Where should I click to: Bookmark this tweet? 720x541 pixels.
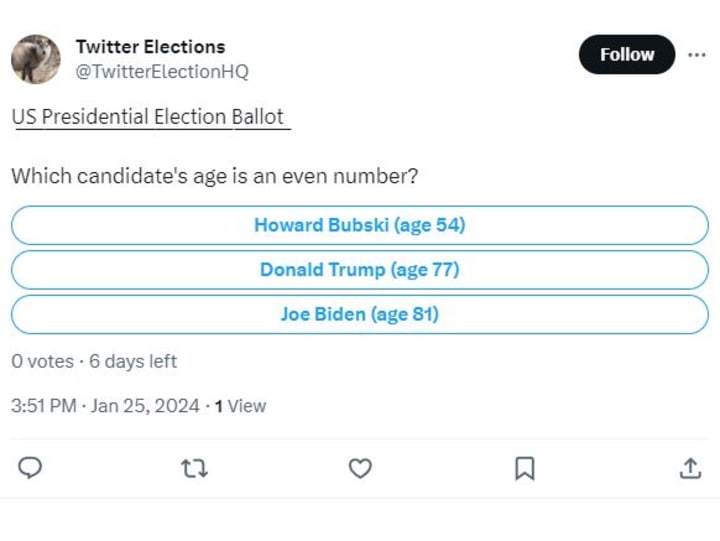[525, 468]
